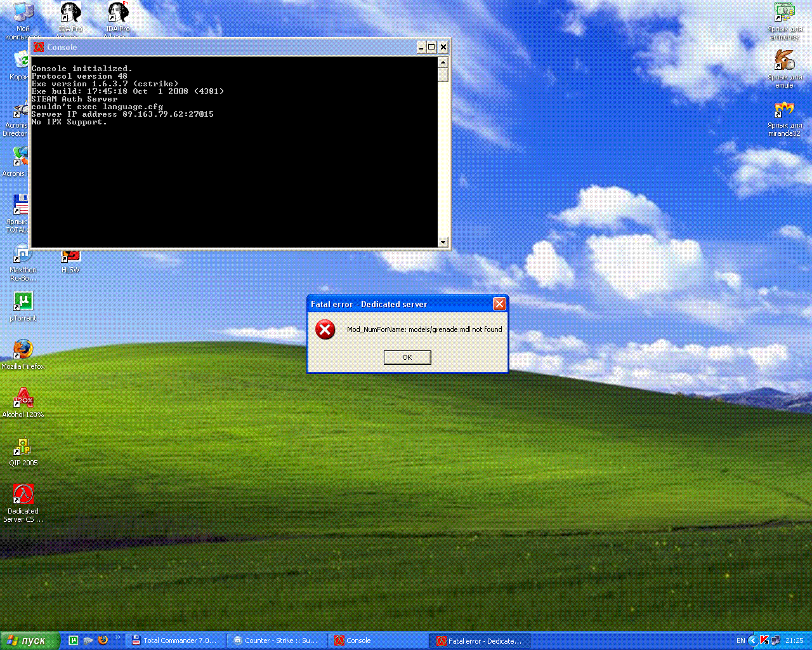Click the µTorrent quick launch icon
Image resolution: width=812 pixels, height=650 pixels.
tap(74, 640)
